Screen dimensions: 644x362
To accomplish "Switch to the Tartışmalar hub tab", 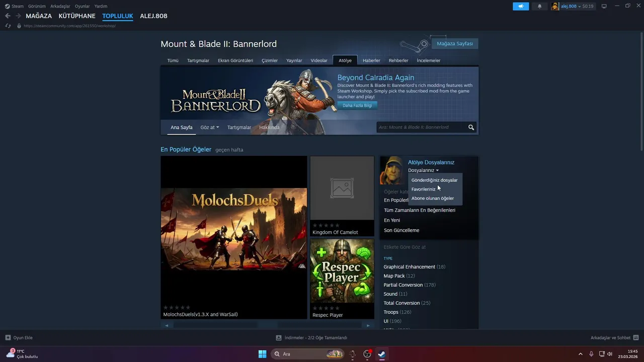I will (x=198, y=60).
